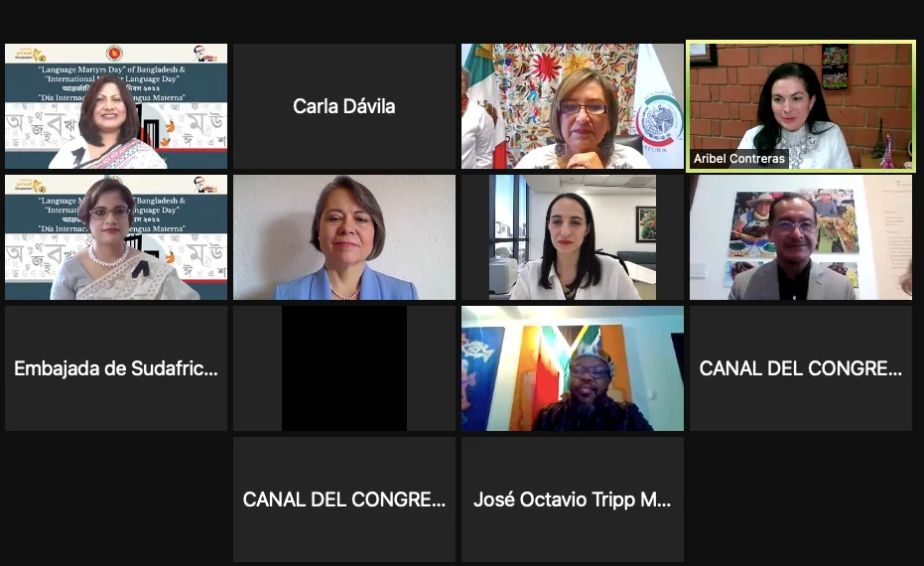
Task: Click framed picture on the office wall
Action: click(x=646, y=223)
